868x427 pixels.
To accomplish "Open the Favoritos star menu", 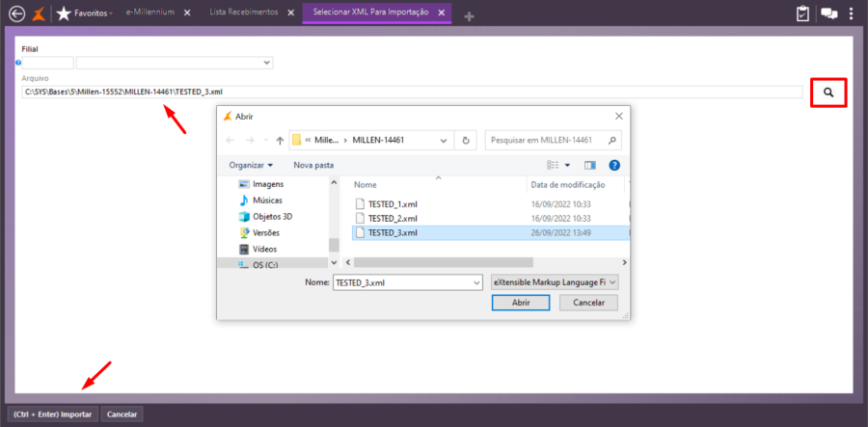I will coord(84,13).
